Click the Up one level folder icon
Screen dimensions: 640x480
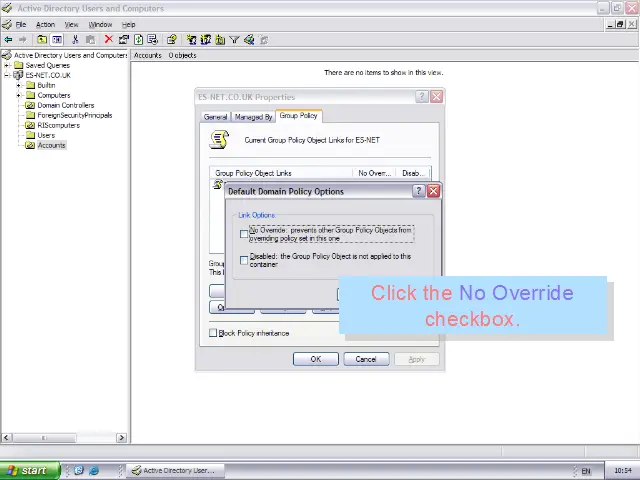tap(42, 40)
